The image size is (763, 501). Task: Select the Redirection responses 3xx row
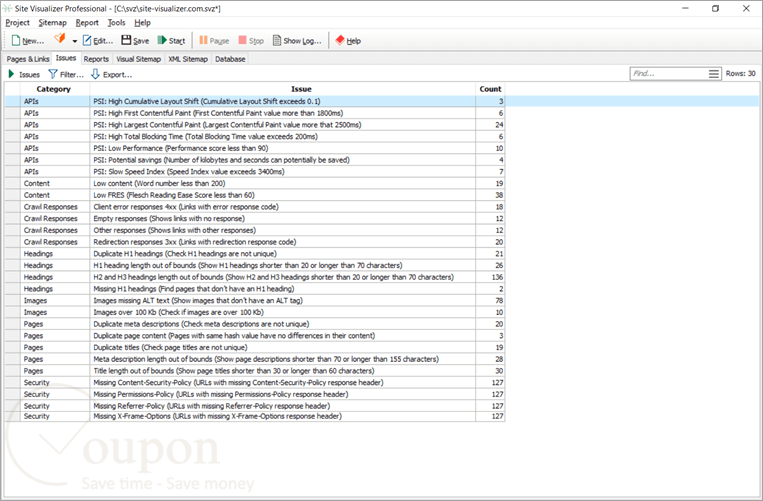tap(255, 242)
